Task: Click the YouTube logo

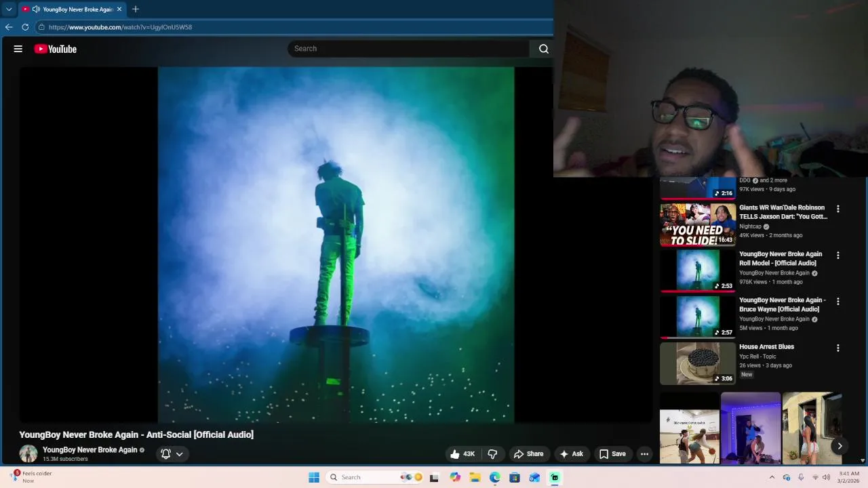Action: coord(55,49)
